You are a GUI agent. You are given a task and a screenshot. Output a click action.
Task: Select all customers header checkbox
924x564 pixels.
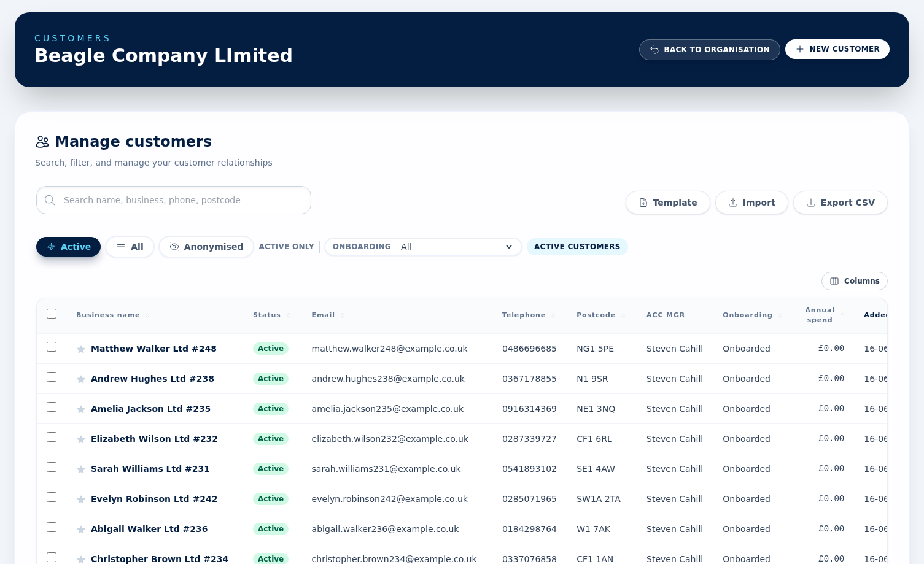pos(52,314)
